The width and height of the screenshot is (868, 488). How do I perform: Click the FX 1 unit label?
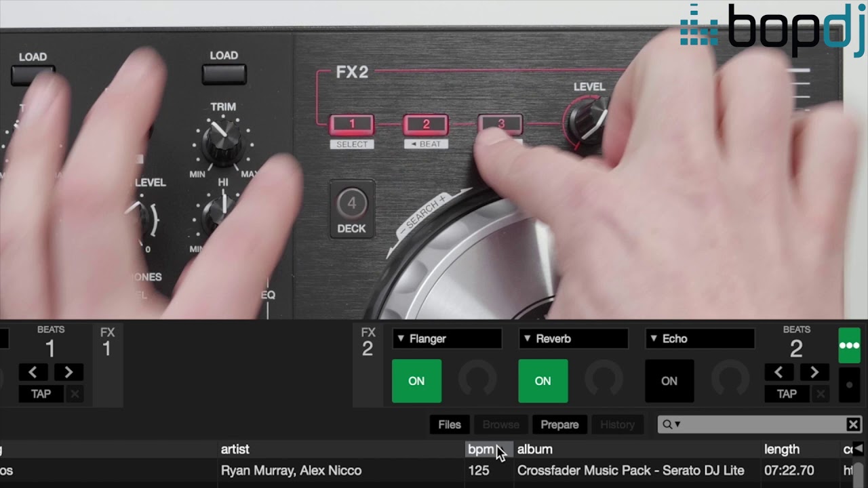(x=107, y=342)
